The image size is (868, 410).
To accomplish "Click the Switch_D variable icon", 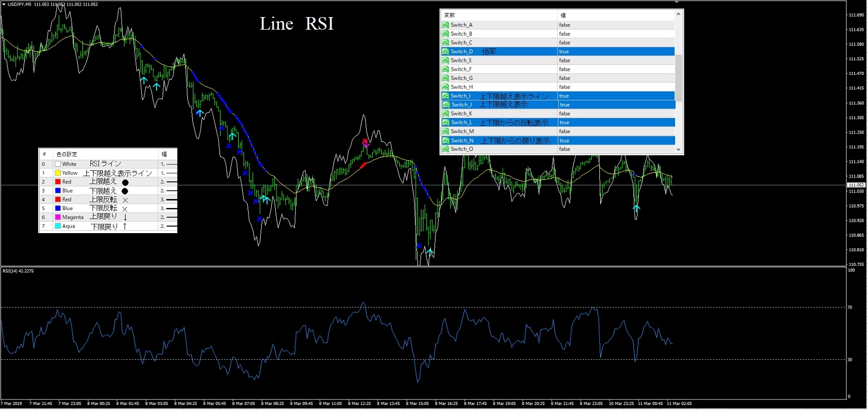I will tap(446, 51).
